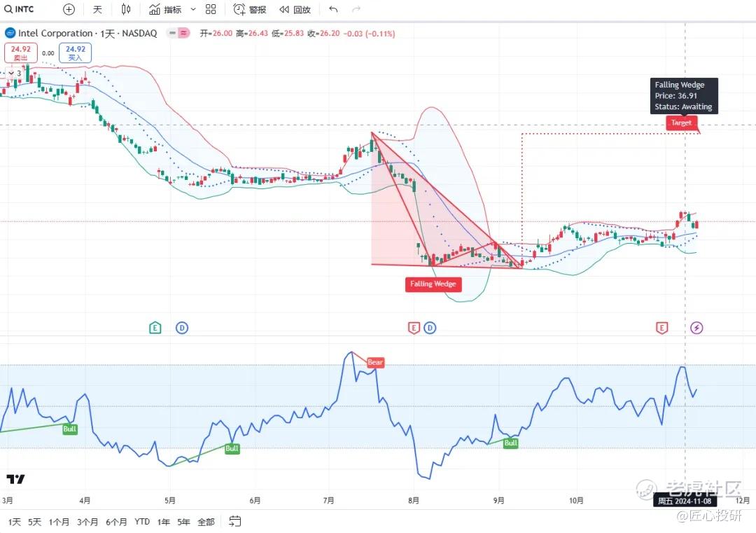Click the blue 24.92 买入 buy button
Image resolution: width=756 pixels, height=533 pixels.
tap(75, 53)
